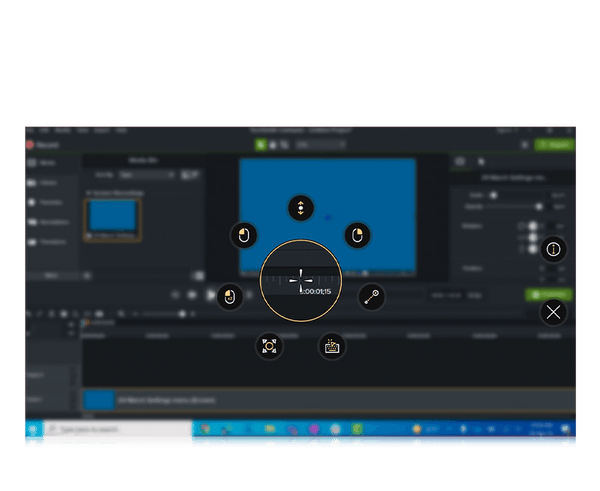
Task: Open the Annotations tab in sidebar
Action: pyautogui.click(x=50, y=222)
